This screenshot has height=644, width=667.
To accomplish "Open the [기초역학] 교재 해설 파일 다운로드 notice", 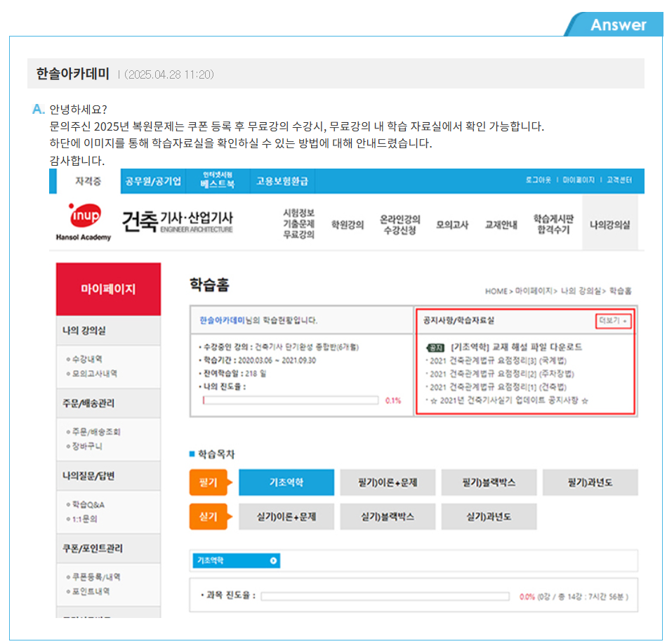I will pyautogui.click(x=517, y=347).
